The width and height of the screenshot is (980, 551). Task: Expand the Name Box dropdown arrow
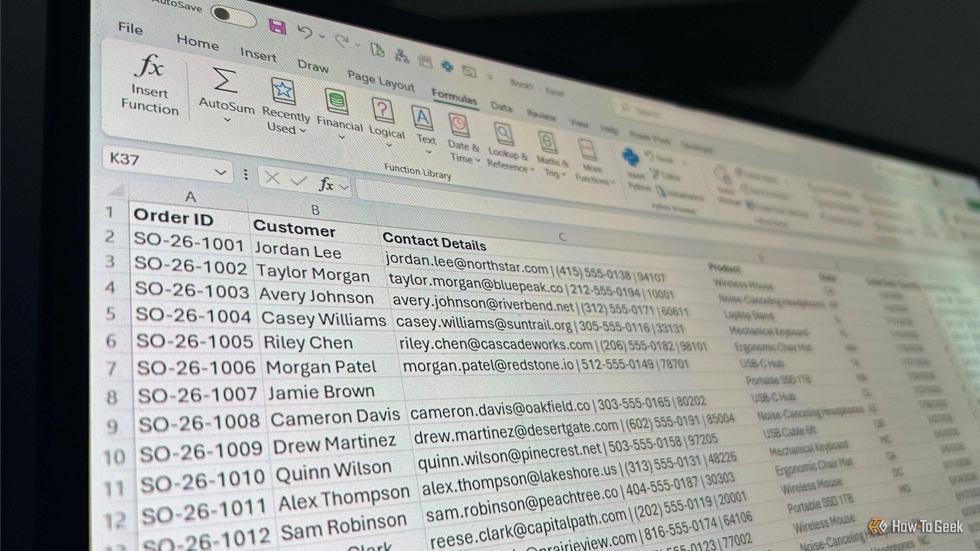[220, 172]
